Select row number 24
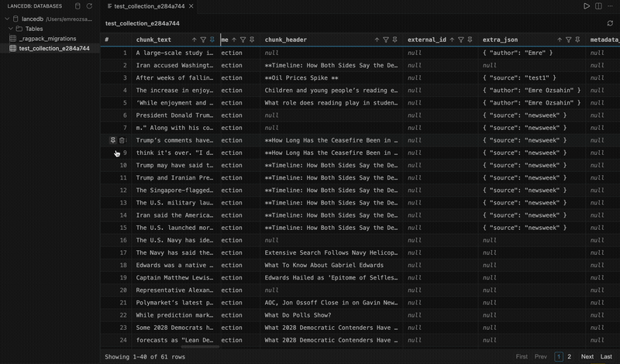This screenshot has height=364, width=620. coord(123,340)
